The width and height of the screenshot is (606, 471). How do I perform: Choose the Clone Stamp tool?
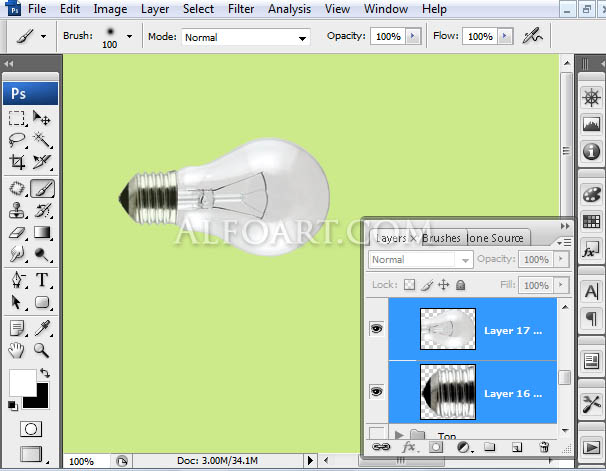coord(17,211)
